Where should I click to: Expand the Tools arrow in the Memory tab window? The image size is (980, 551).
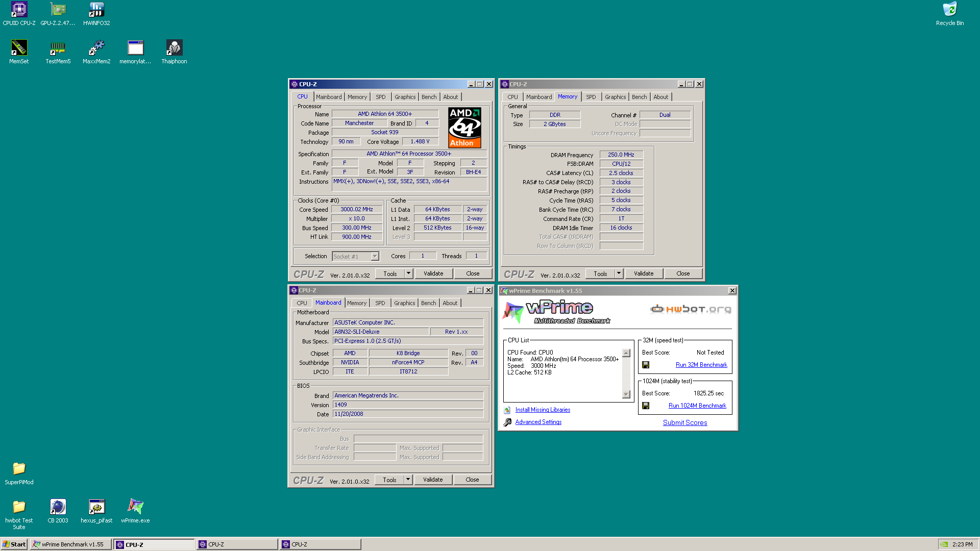tap(619, 273)
